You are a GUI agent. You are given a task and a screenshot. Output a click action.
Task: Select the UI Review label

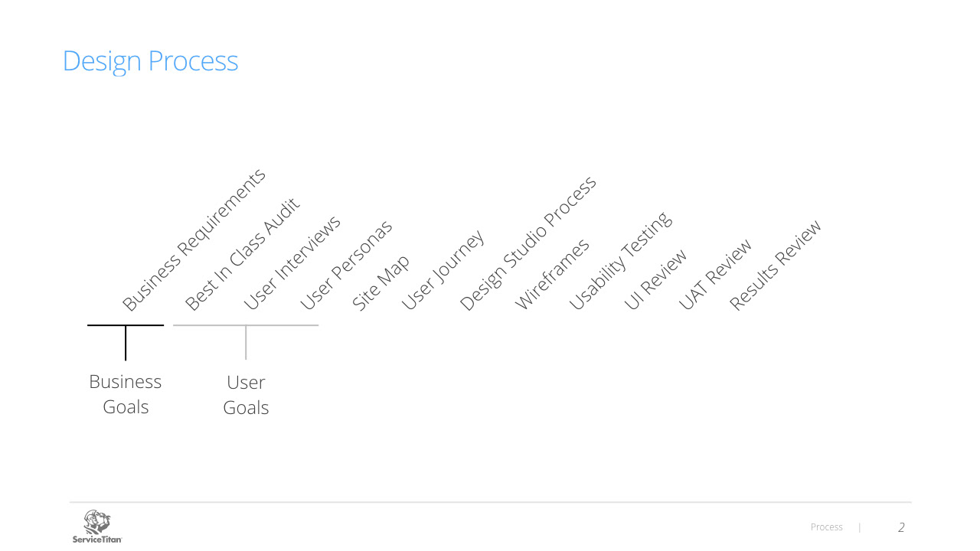coord(655,280)
